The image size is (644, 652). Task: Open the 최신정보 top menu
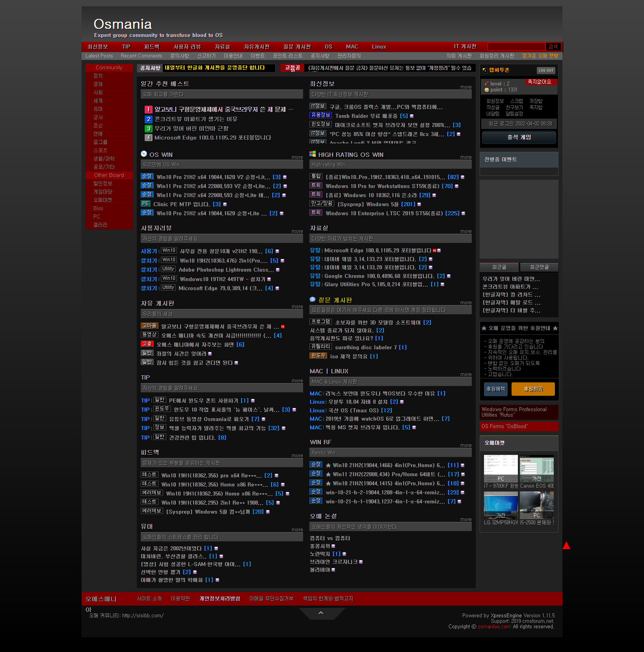coord(98,47)
